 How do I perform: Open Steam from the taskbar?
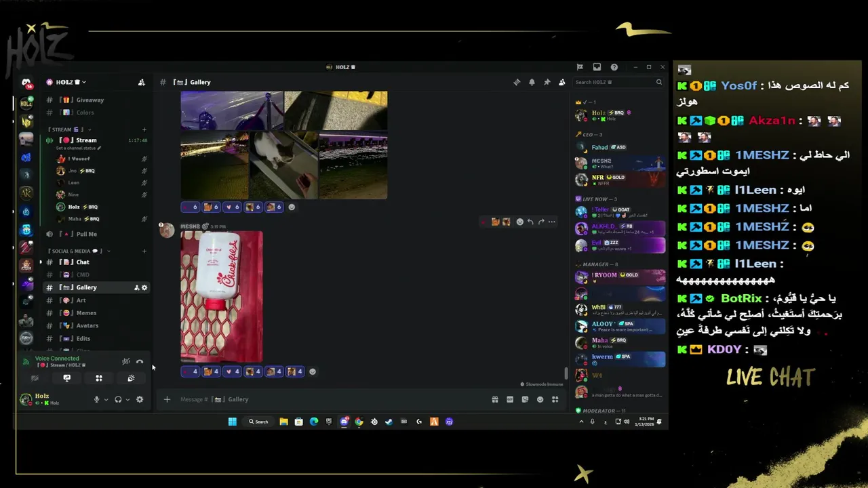[x=389, y=422]
